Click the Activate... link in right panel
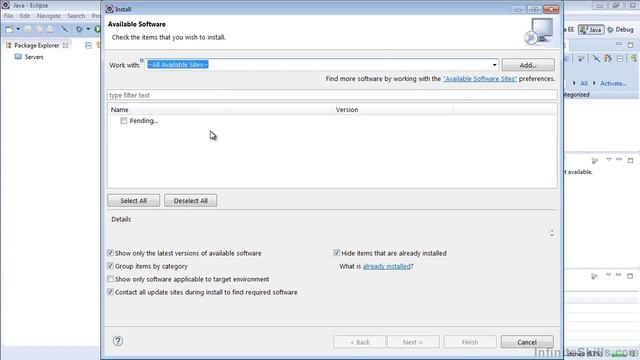The width and height of the screenshot is (640, 360). (x=613, y=83)
